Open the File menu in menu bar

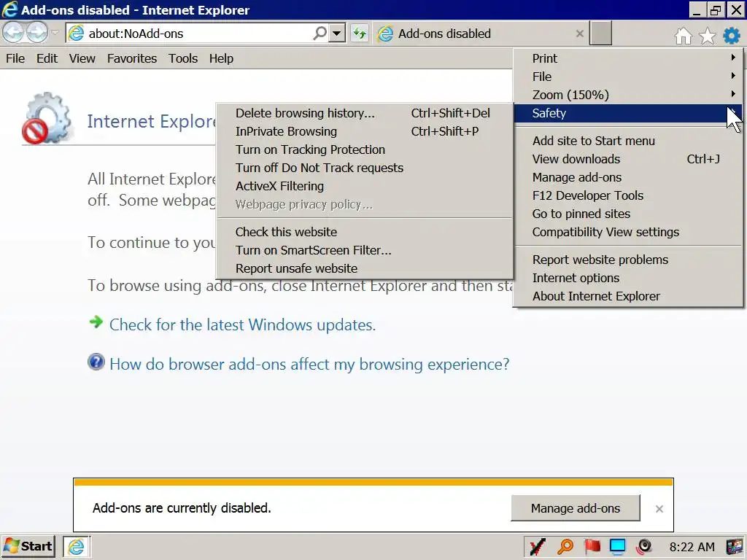pyautogui.click(x=15, y=58)
